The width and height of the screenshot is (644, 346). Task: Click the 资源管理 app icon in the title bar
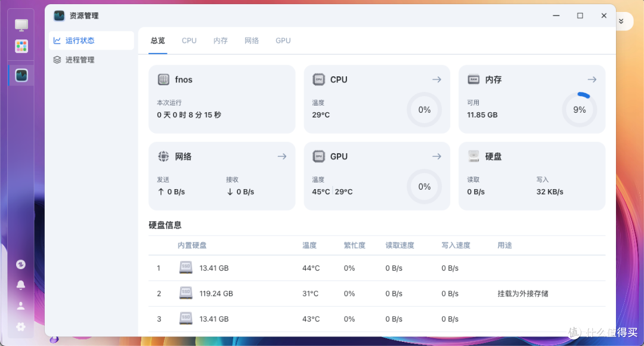(x=59, y=16)
